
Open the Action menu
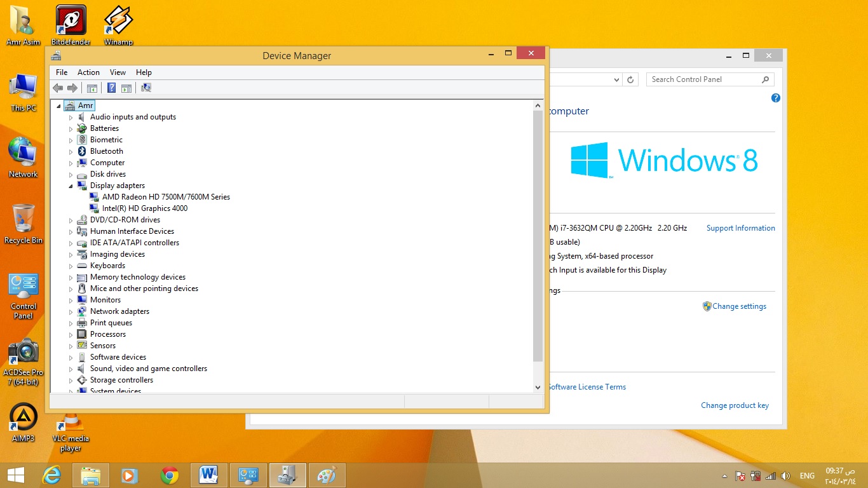click(88, 72)
